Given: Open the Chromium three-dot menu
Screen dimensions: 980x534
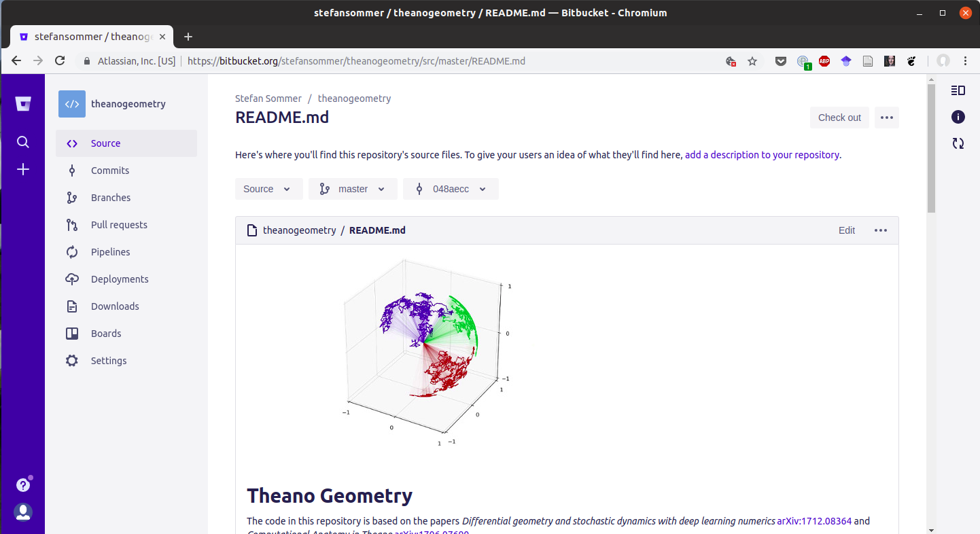Looking at the screenshot, I should [965, 61].
